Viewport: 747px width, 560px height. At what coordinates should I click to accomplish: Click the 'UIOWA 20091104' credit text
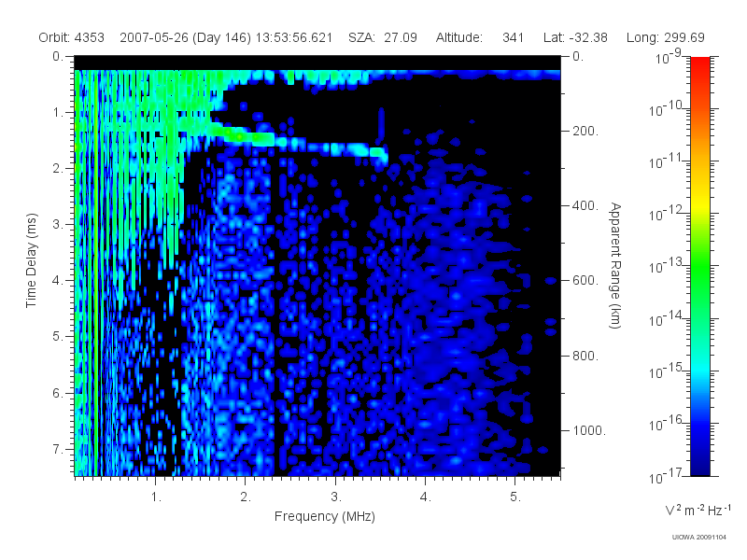[698, 538]
